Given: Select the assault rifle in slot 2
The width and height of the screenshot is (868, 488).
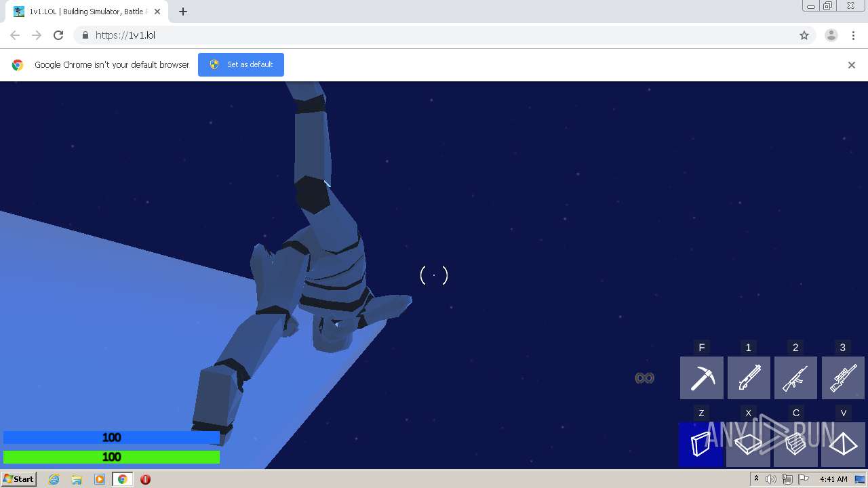Looking at the screenshot, I should (795, 378).
